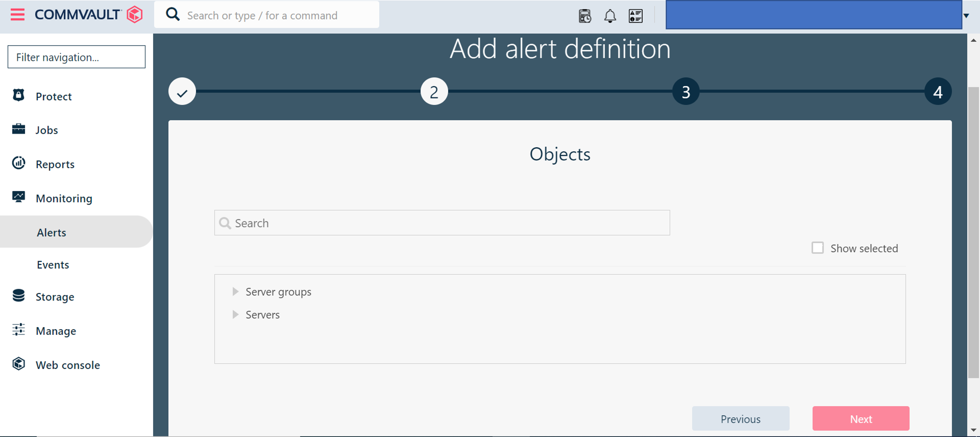Open the hamburger navigation menu
Viewport: 980px width, 437px height.
coord(18,15)
